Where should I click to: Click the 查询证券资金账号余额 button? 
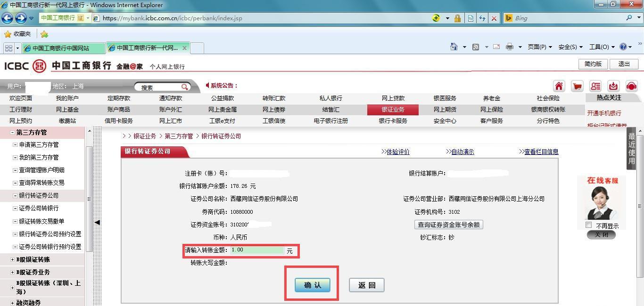[448, 225]
